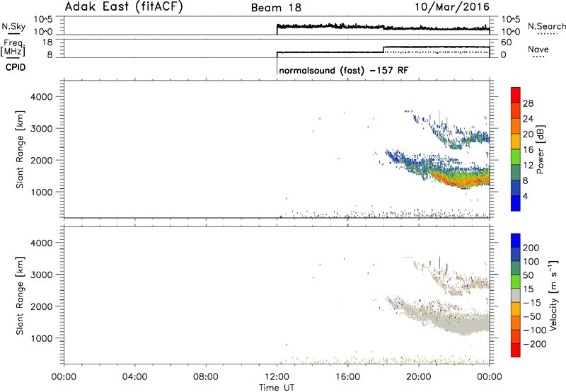Image resolution: width=566 pixels, height=392 pixels.
Task: Click the "2000" tick in the velocity panel
Action: pyautogui.click(x=42, y=306)
